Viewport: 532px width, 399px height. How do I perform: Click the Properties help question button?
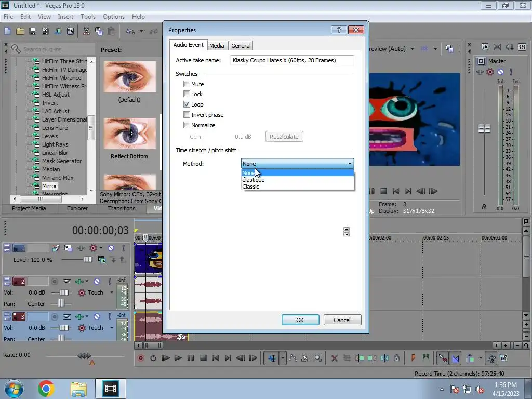pyautogui.click(x=339, y=30)
